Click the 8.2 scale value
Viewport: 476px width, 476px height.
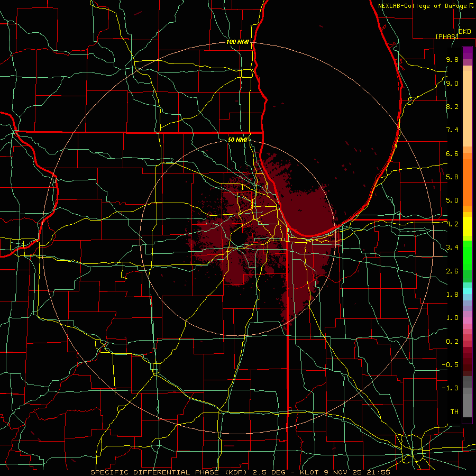452,106
